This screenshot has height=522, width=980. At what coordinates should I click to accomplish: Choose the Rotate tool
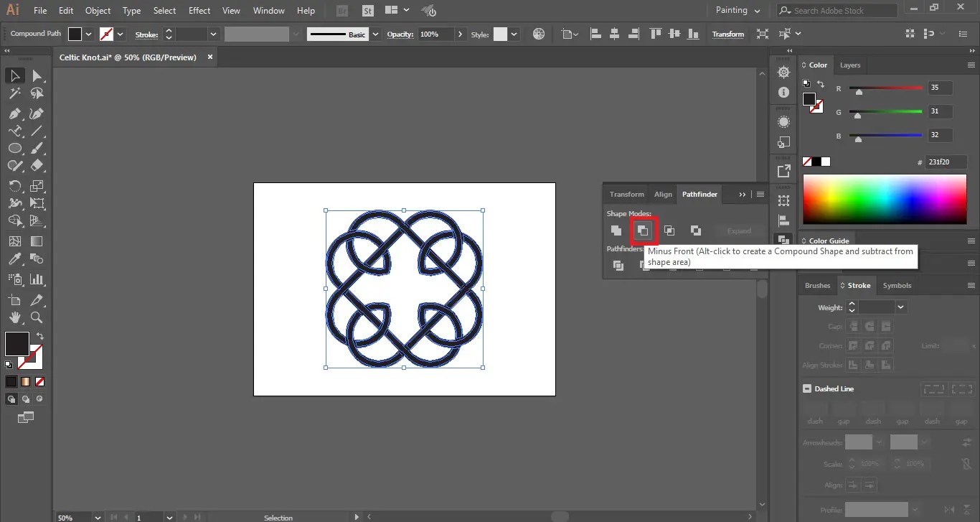pos(15,186)
